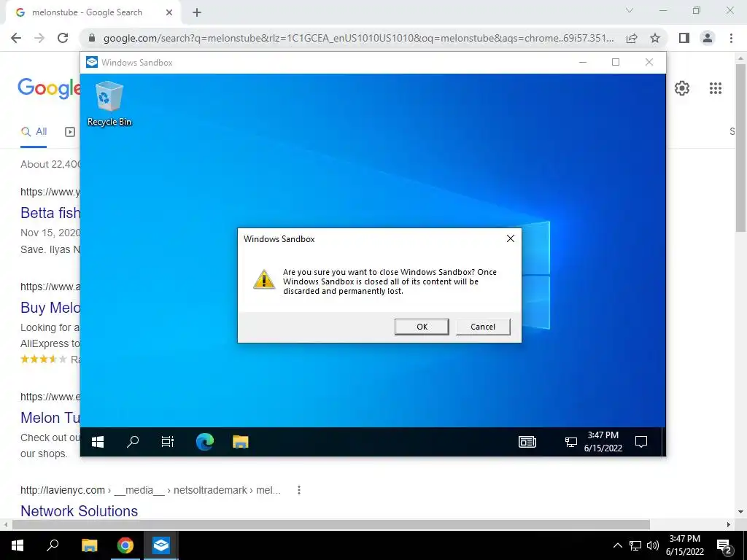Open the Chrome profile menu
The width and height of the screenshot is (747, 560).
(x=708, y=38)
